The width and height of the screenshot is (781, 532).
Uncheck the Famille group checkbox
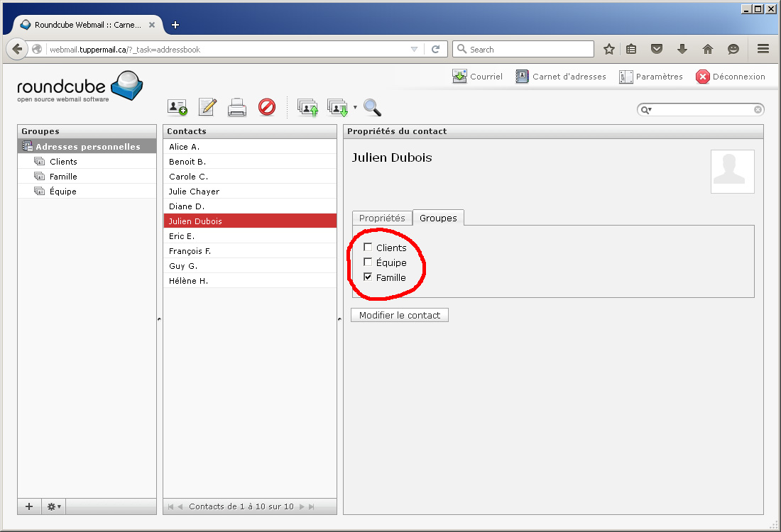(x=368, y=277)
